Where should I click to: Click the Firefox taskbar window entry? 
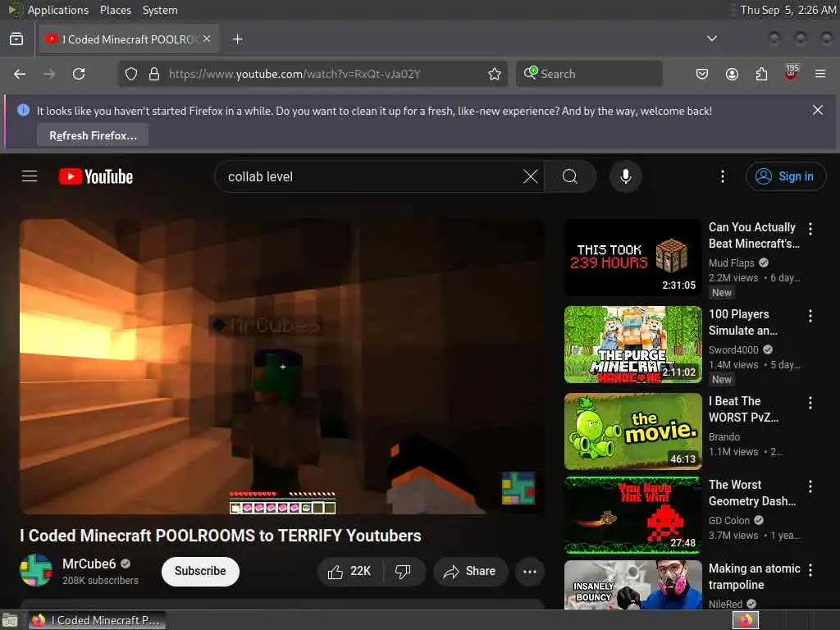(98, 620)
